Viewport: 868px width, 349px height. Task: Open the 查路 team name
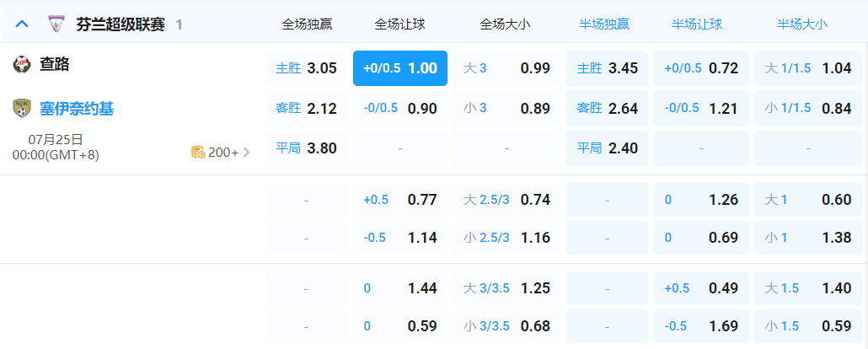(x=54, y=64)
